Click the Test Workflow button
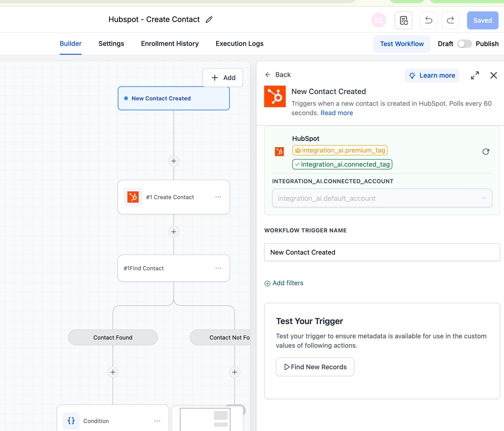The height and width of the screenshot is (431, 504). pos(402,44)
